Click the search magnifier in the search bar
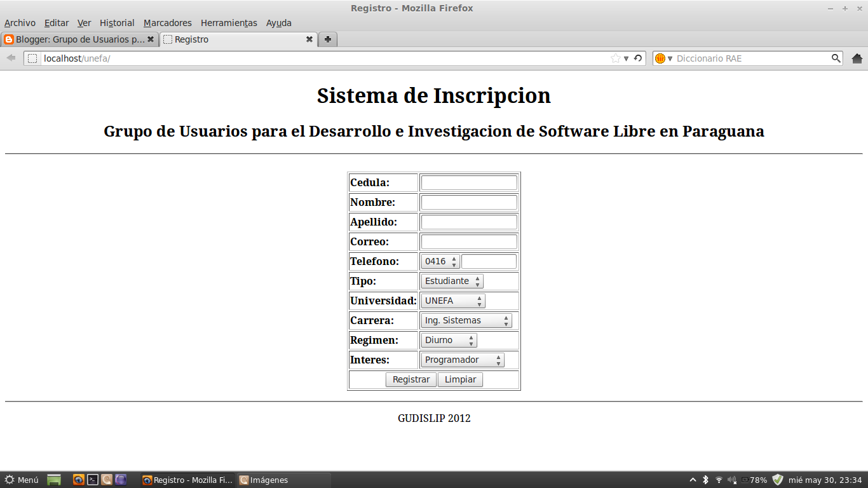This screenshot has height=488, width=868. [x=837, y=58]
